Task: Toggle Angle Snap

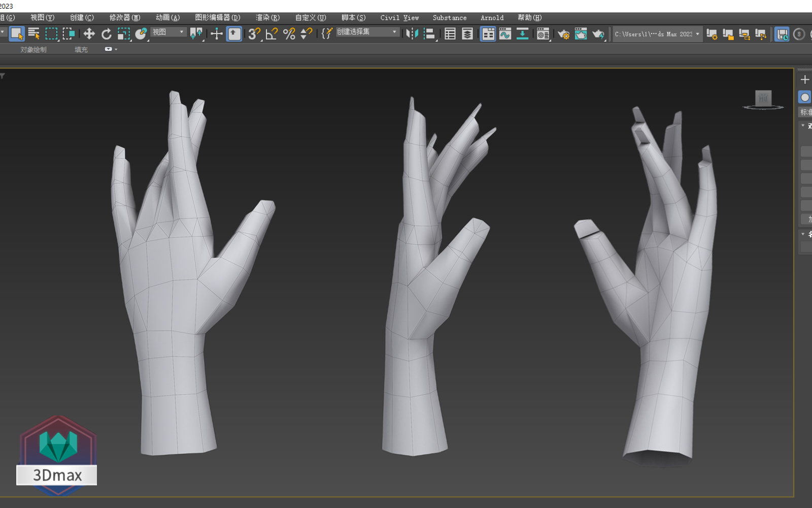Action: click(270, 34)
